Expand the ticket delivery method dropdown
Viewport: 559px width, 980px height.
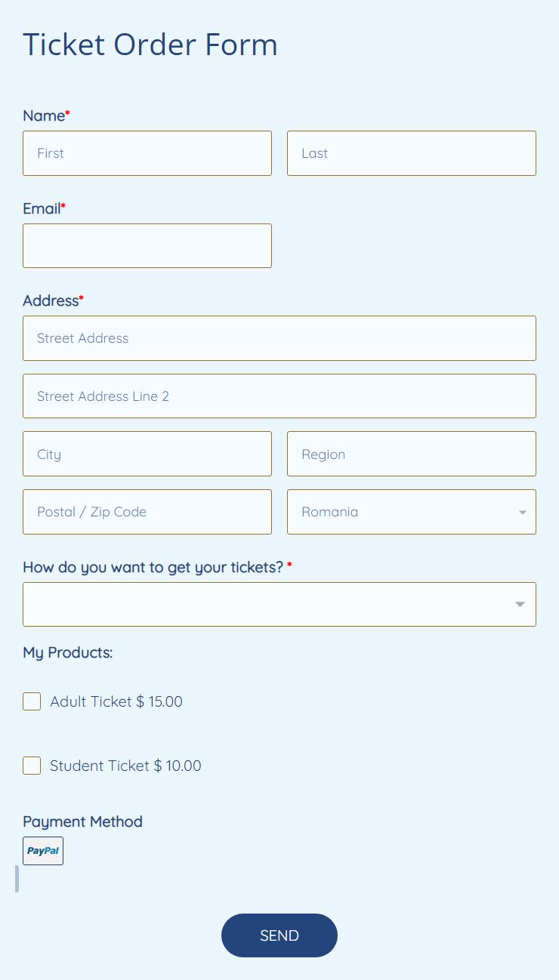pos(520,604)
